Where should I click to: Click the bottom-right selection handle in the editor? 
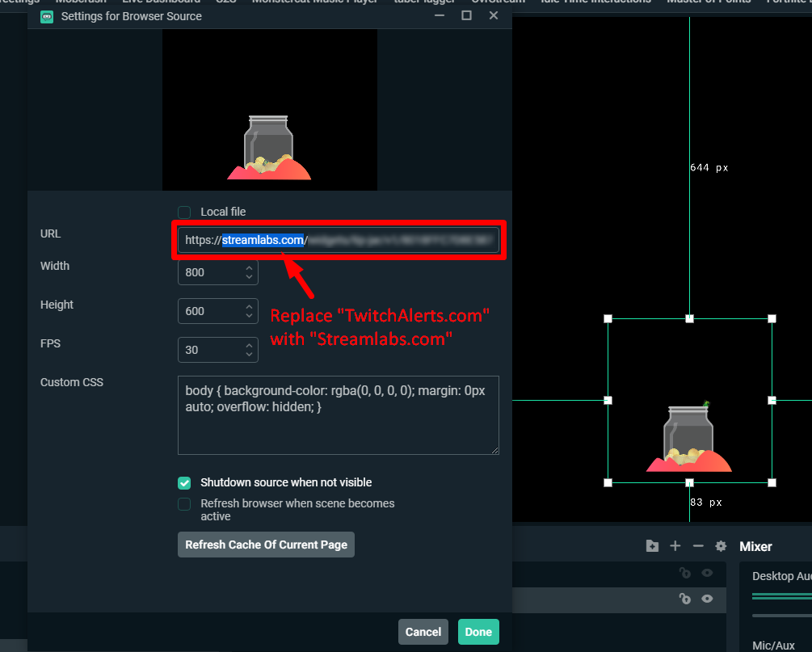coord(772,482)
